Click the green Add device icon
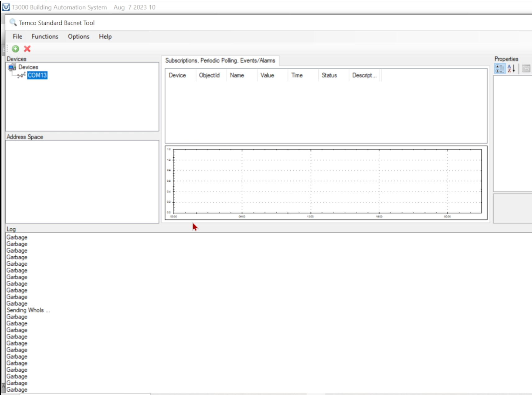532x395 pixels. (x=15, y=49)
